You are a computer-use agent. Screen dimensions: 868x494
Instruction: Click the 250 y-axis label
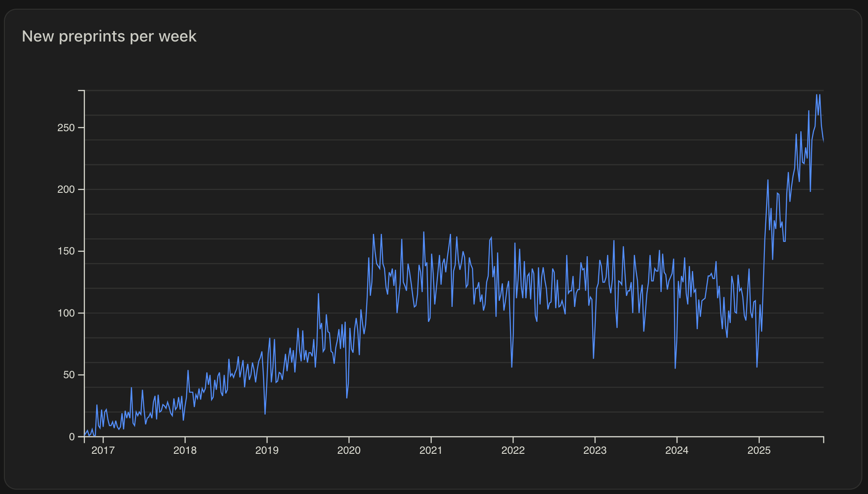(x=66, y=128)
